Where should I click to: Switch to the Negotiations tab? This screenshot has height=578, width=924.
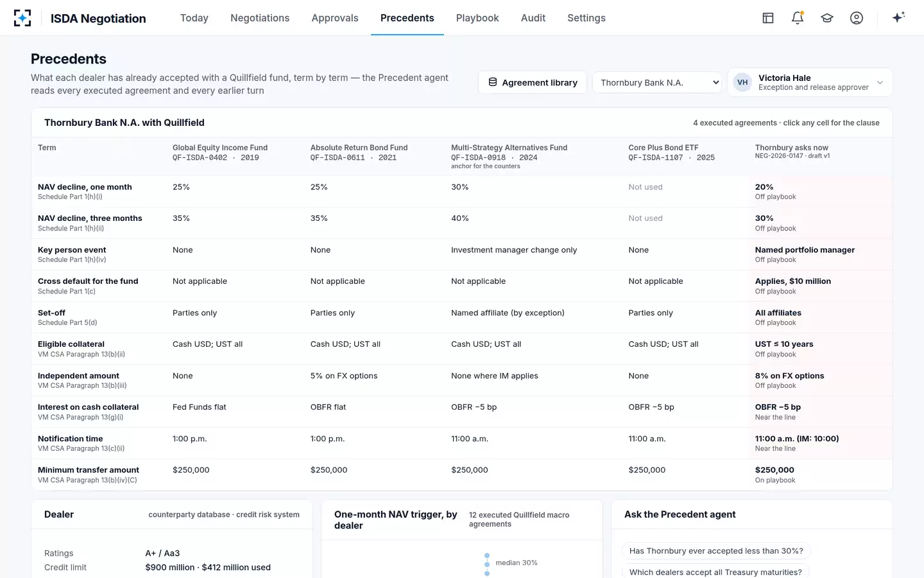(260, 18)
